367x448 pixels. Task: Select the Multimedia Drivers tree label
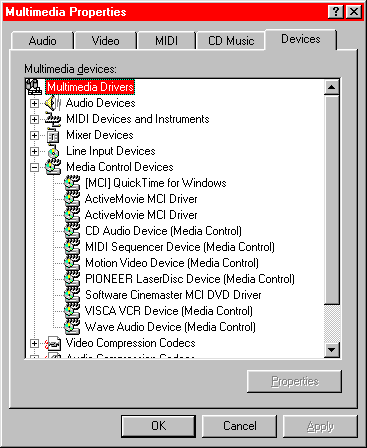(90, 87)
